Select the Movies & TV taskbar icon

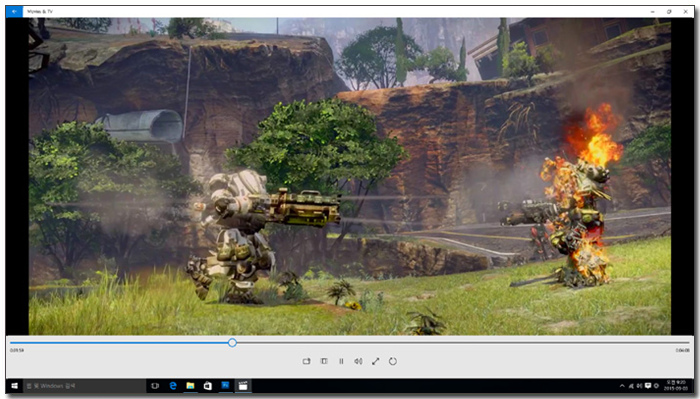coord(243,386)
